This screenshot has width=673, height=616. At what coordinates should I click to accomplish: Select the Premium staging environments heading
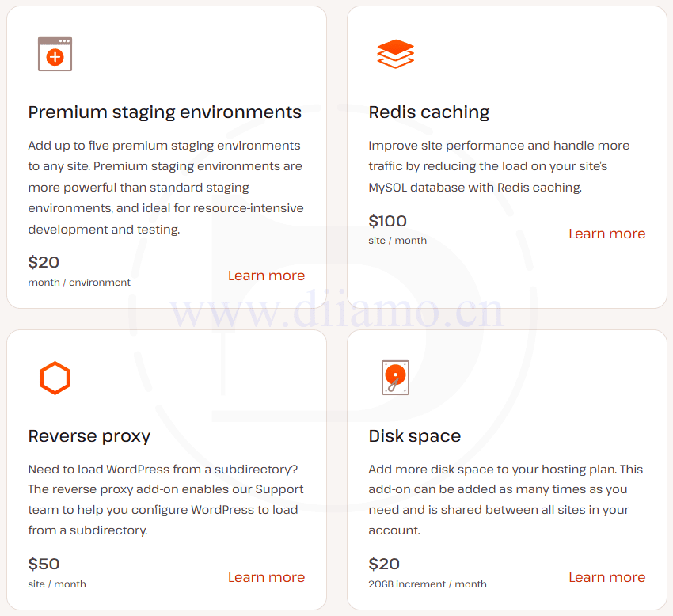[x=165, y=112]
